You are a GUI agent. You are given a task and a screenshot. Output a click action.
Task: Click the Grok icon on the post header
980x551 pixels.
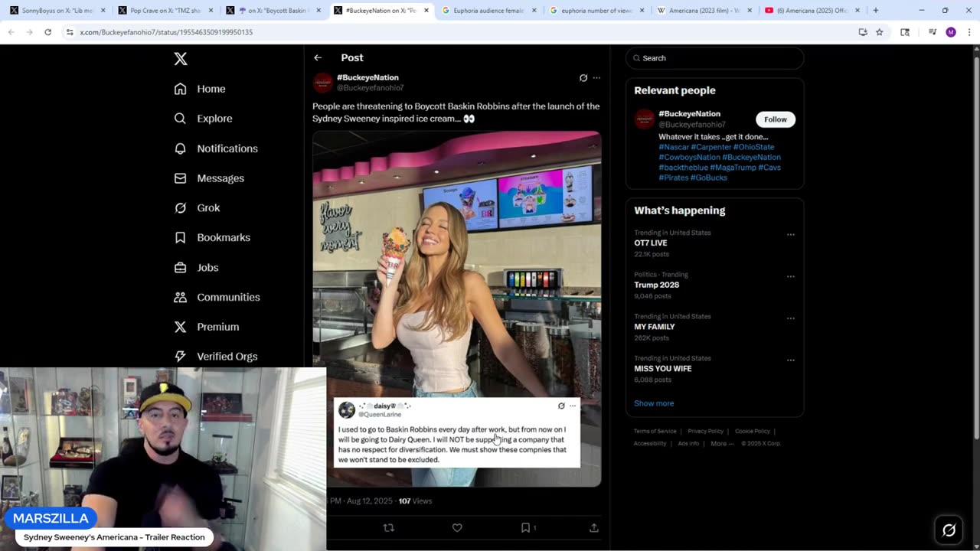[x=583, y=78]
